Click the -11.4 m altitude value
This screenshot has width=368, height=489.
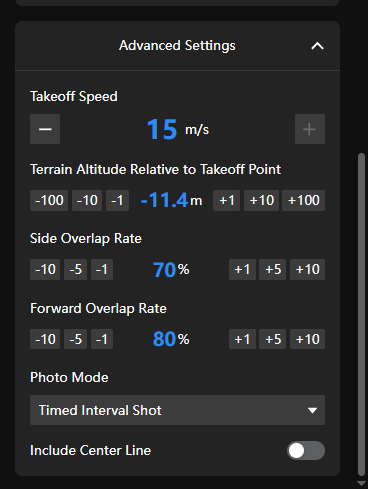pyautogui.click(x=171, y=200)
